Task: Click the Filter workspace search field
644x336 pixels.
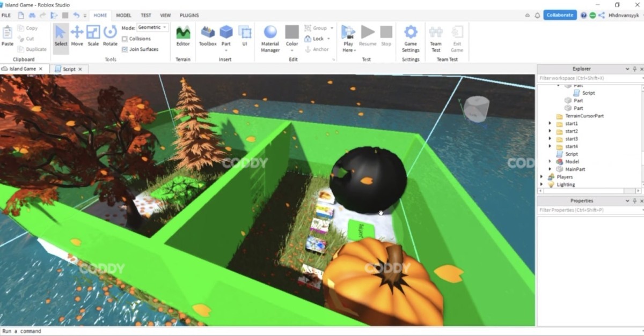Action: click(x=588, y=78)
